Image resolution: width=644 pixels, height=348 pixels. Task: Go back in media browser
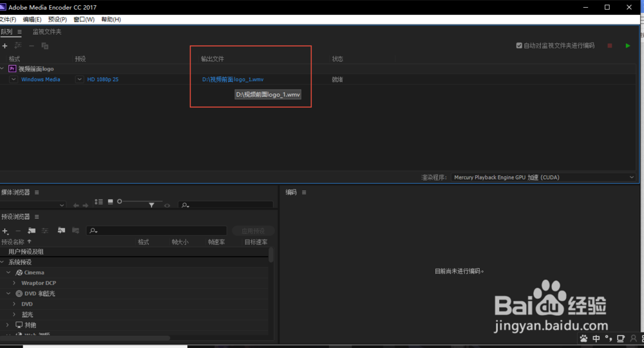tap(76, 205)
